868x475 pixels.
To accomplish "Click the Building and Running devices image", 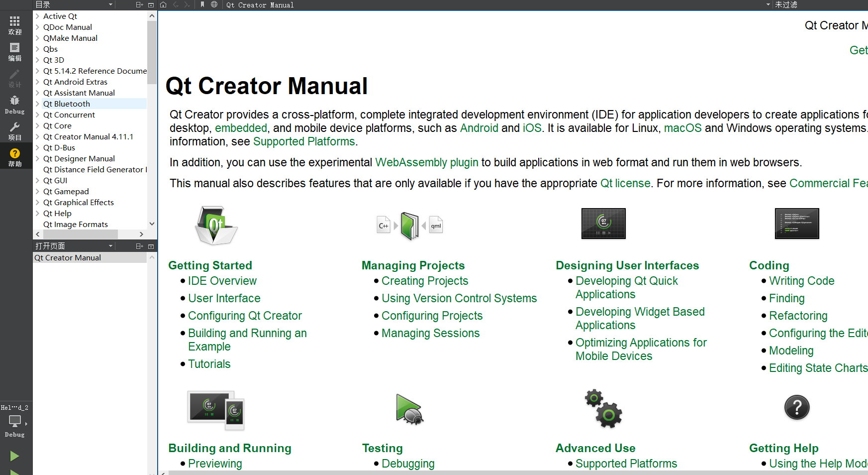I will (x=216, y=410).
